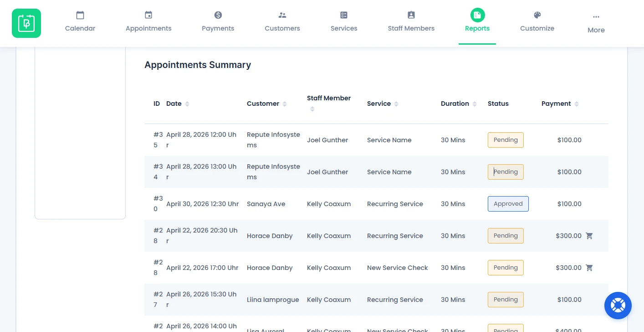Switch to the Customers tab
Screen dimensions: 644x332
point(282,22)
